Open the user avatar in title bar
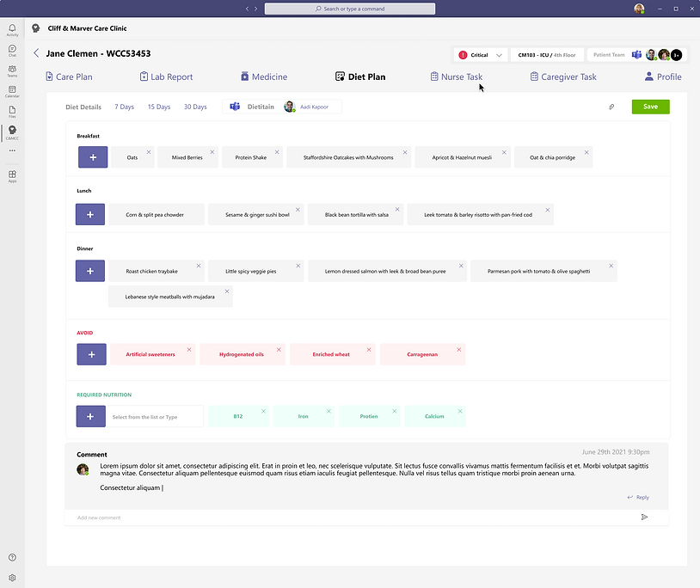Screen dimensions: 700x588 (639, 9)
